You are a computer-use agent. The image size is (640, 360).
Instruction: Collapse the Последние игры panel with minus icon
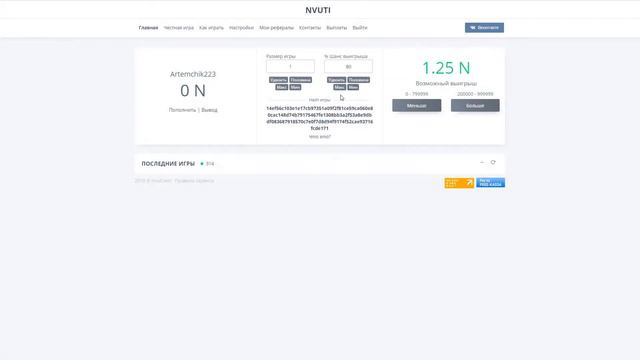coord(482,162)
